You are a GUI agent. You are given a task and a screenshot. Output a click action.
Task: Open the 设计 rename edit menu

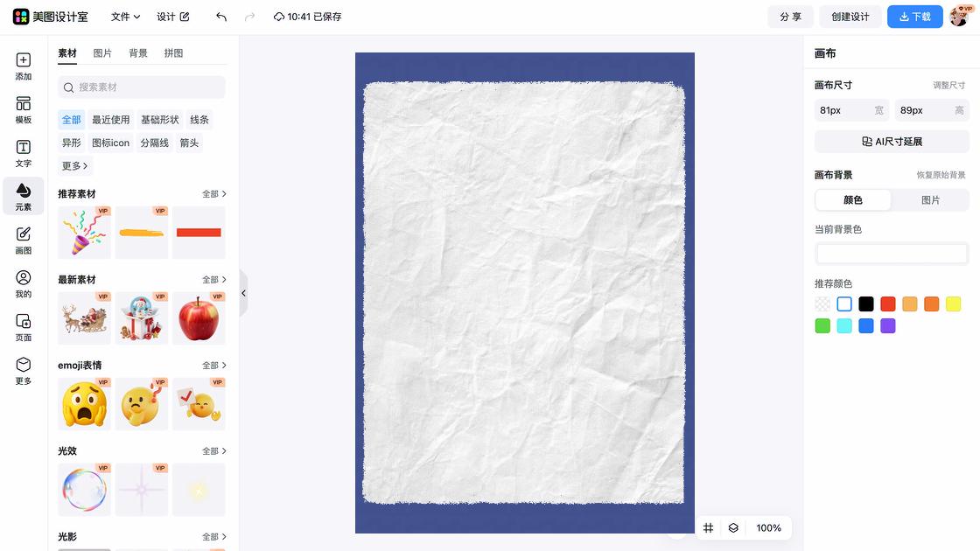click(173, 17)
